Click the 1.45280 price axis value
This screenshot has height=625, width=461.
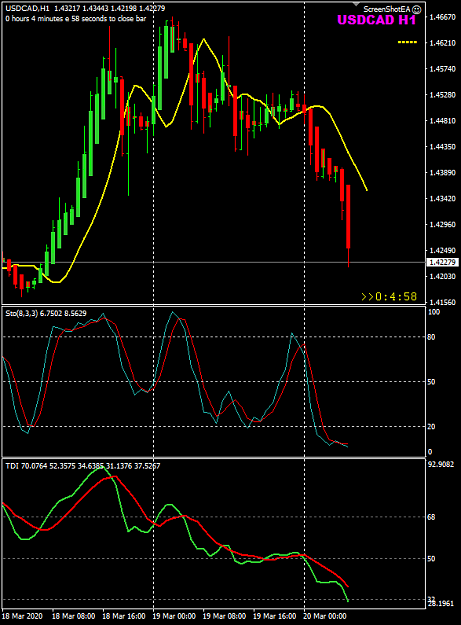click(x=442, y=95)
